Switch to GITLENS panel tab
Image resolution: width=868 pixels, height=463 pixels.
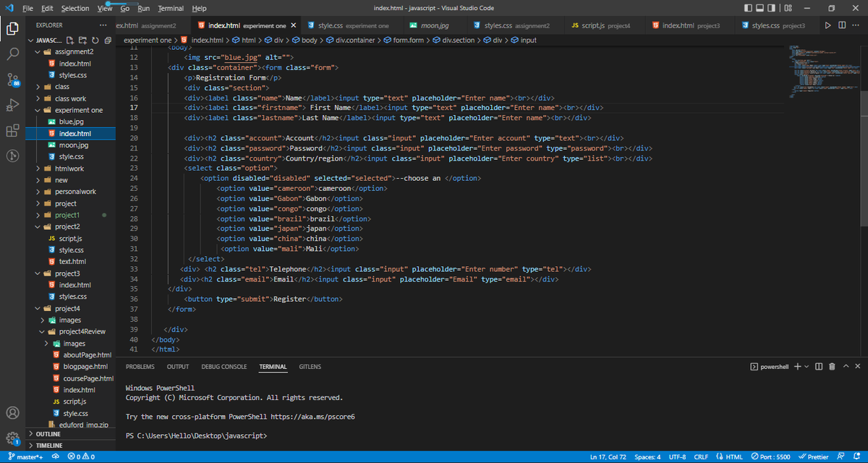(310, 367)
